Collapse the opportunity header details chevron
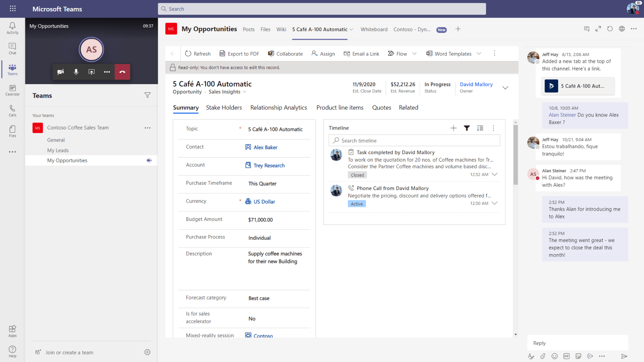 coord(505,88)
